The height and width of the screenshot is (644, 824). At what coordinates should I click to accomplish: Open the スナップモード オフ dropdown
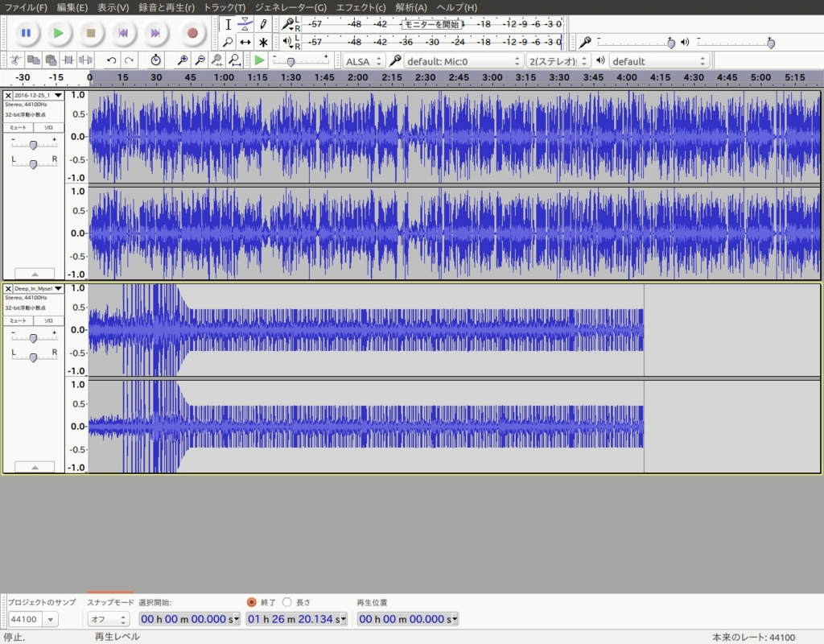109,619
